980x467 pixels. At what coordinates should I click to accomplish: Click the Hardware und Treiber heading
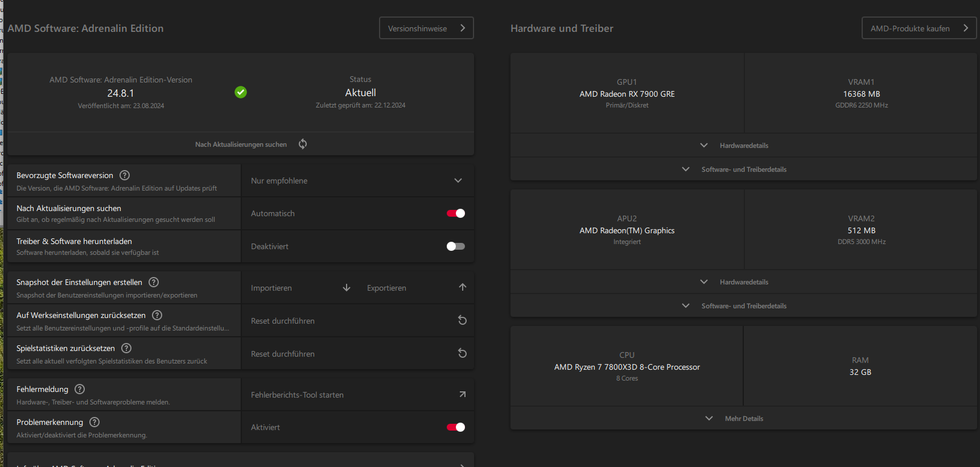(562, 28)
